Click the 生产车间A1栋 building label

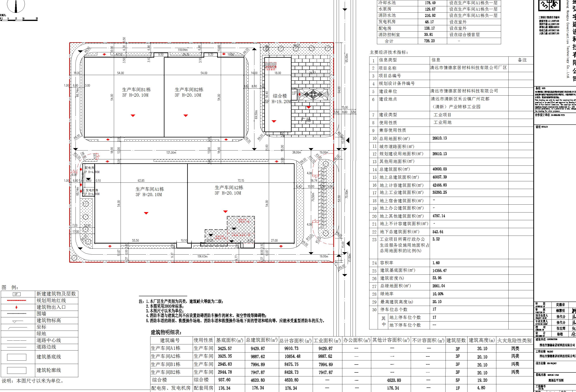pyautogui.click(x=150, y=192)
